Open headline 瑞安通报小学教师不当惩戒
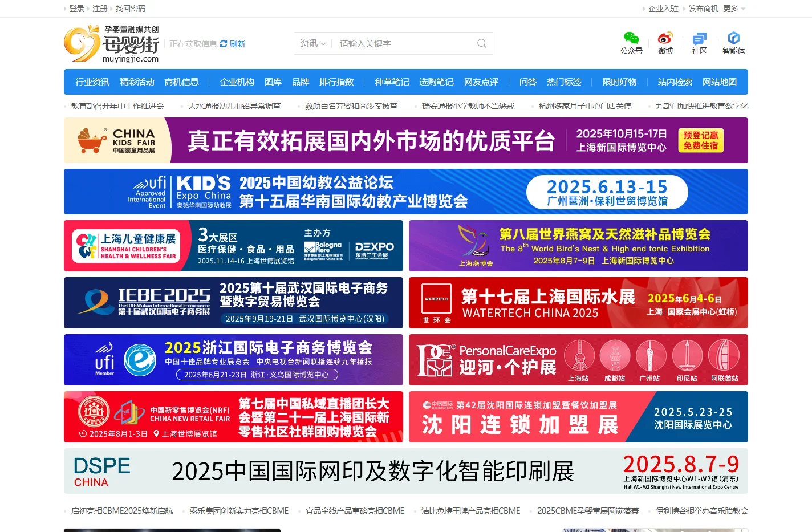Screen dimensions: 812x532 [468, 106]
